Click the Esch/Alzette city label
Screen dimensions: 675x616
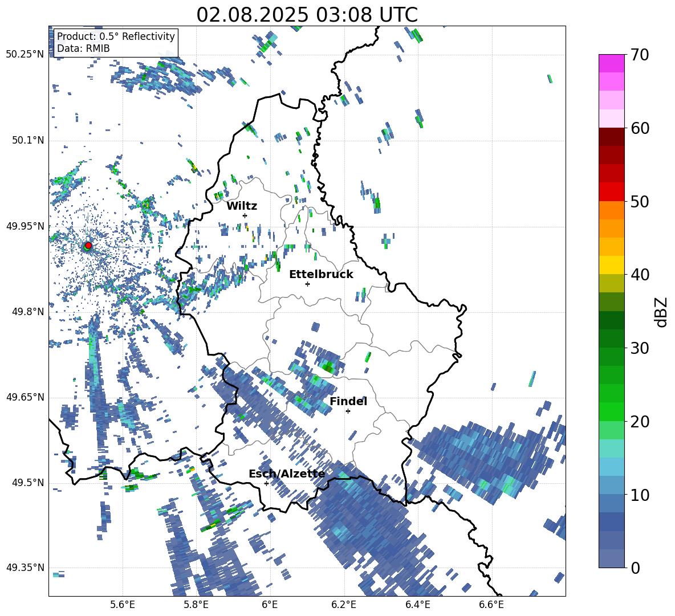[x=287, y=474]
